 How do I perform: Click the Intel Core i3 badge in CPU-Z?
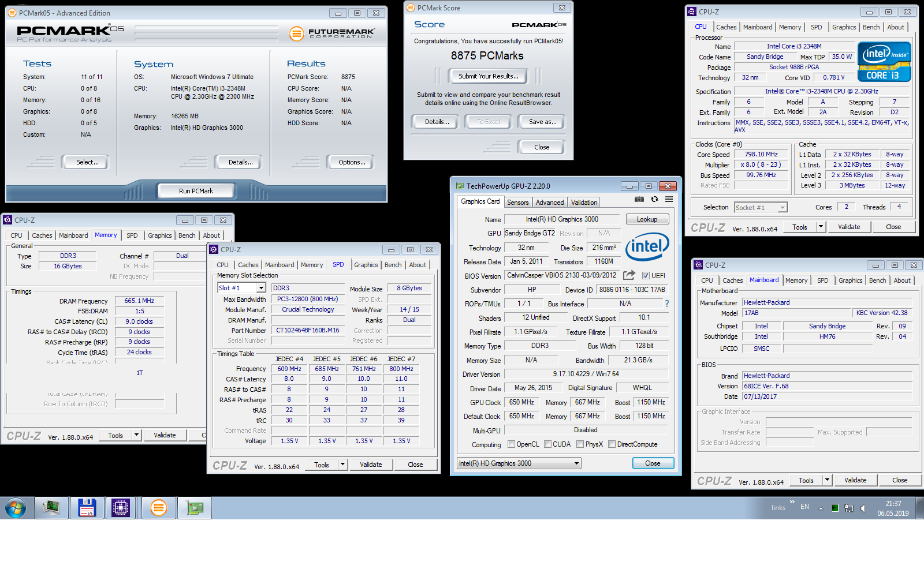[x=884, y=62]
